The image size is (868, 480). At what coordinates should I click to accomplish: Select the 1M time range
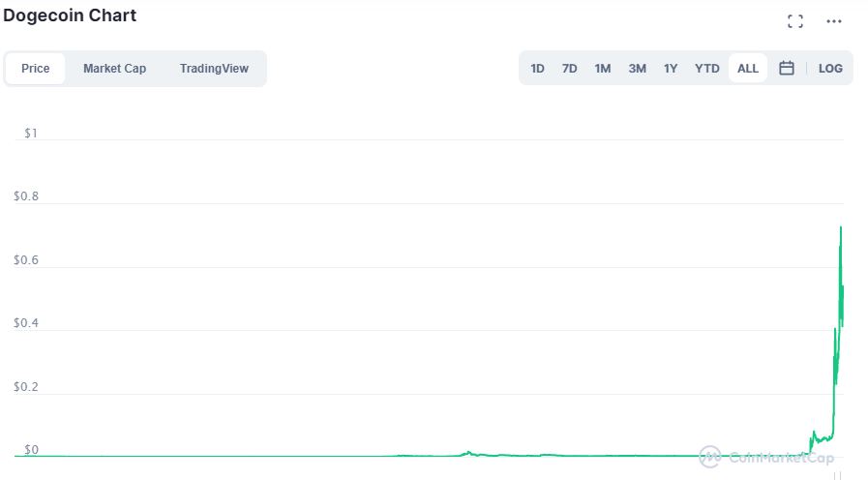[x=603, y=68]
